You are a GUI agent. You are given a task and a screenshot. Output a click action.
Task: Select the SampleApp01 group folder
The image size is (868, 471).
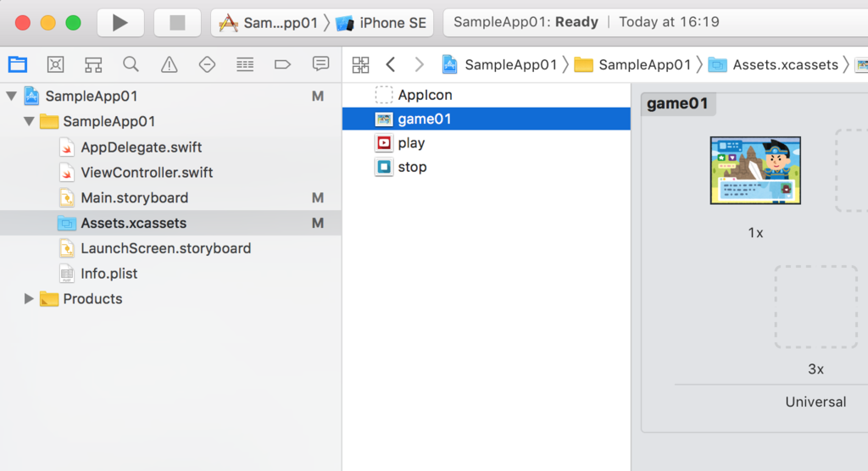coord(98,121)
